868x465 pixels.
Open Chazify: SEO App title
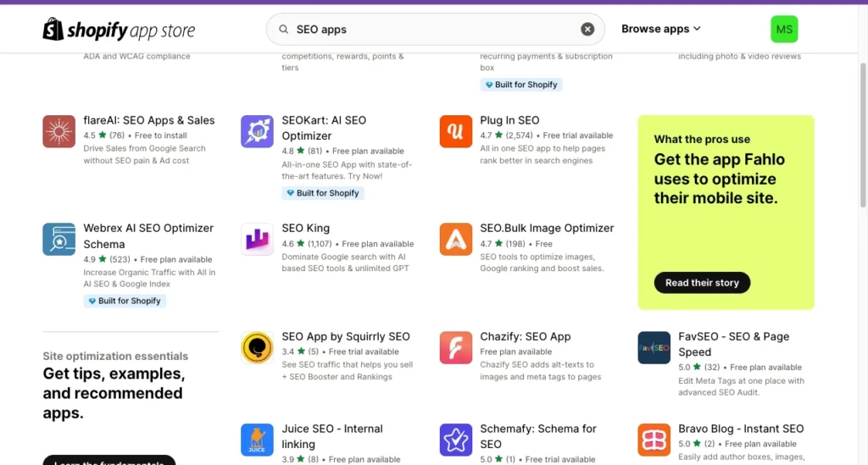coord(525,336)
